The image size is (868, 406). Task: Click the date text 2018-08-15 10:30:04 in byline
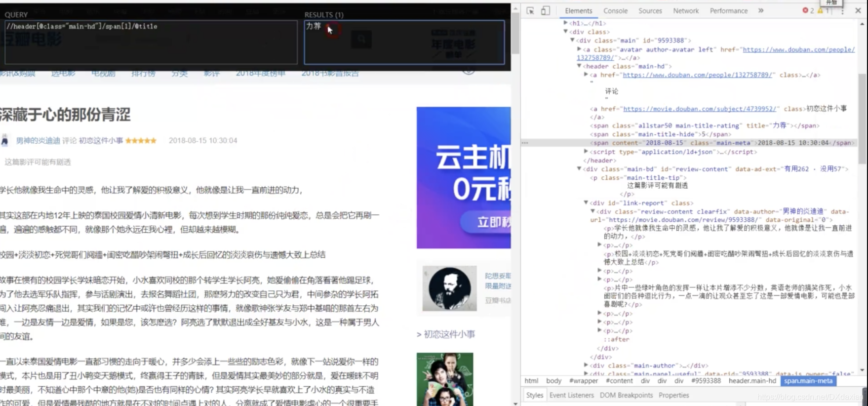tap(203, 140)
